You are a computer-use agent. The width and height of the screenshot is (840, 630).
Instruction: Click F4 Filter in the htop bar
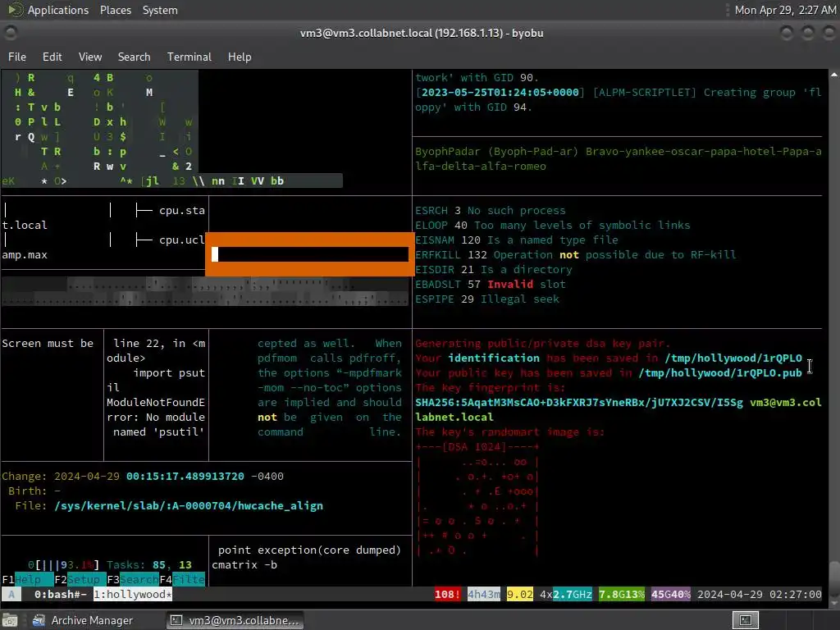(x=182, y=579)
